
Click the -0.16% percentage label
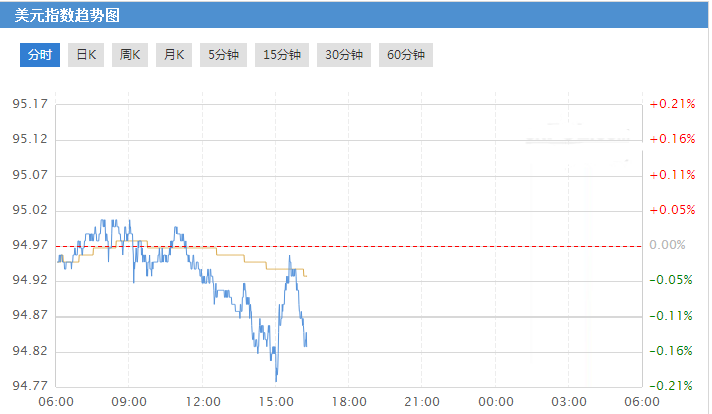pyautogui.click(x=671, y=351)
